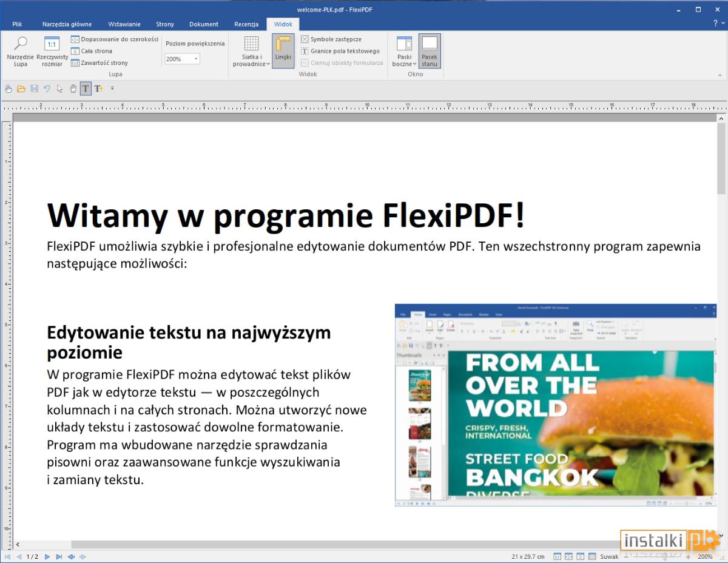Choose Zawartość strony page content view
Screen dimensions: 728x563
tap(99, 62)
